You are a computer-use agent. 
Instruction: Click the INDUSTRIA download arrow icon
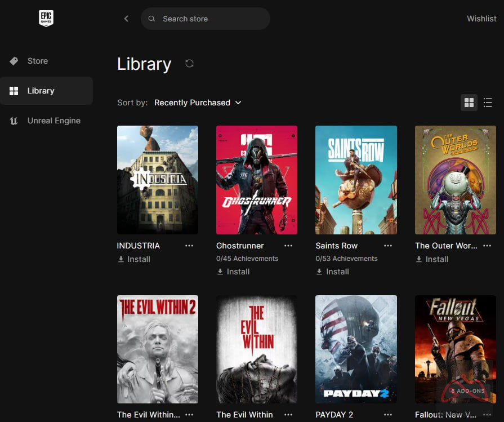(121, 259)
